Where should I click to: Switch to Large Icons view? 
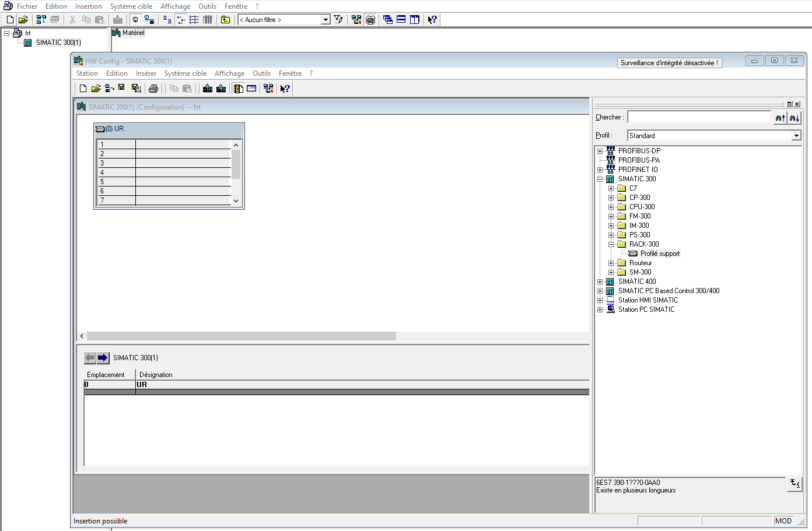point(167,19)
